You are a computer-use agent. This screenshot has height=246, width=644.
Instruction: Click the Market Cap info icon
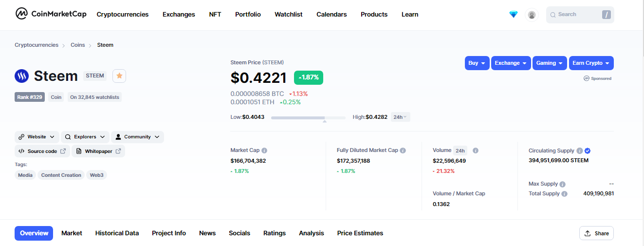click(264, 151)
